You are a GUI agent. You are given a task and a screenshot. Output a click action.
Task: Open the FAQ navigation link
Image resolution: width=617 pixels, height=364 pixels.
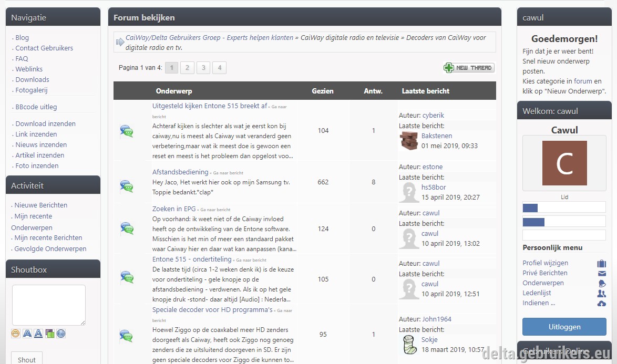pos(22,59)
